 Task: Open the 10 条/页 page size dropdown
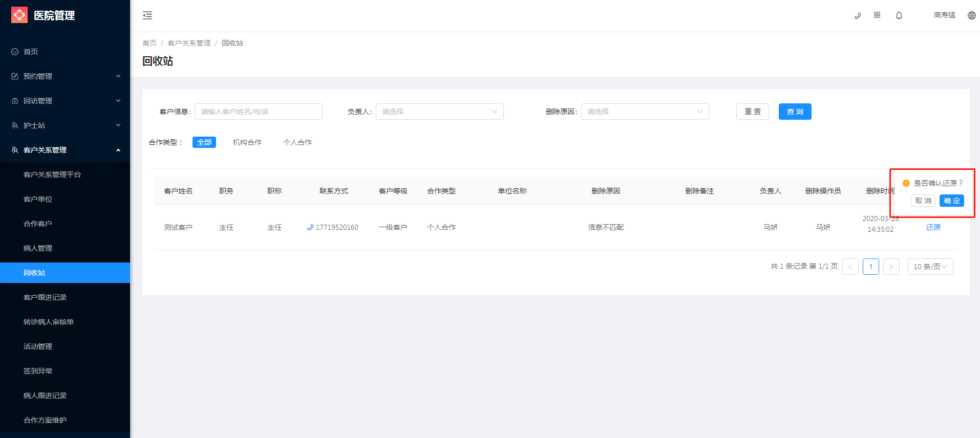pyautogui.click(x=930, y=267)
